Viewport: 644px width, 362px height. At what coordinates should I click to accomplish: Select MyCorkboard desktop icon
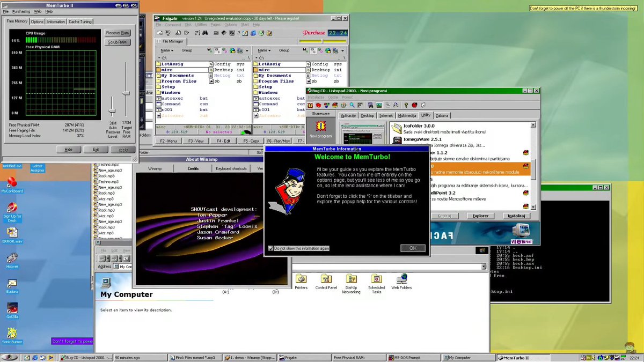[12, 183]
